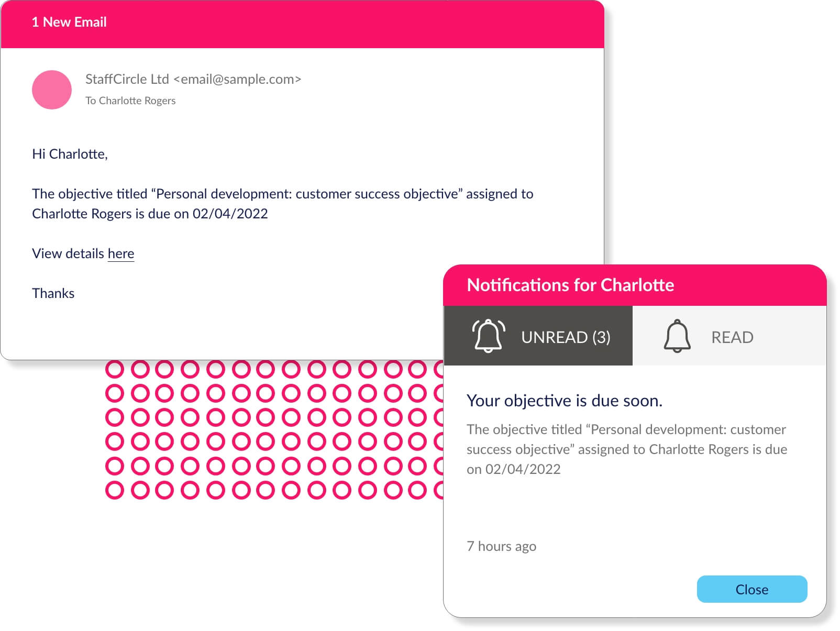The height and width of the screenshot is (631, 840).
Task: Click the 'Thanks' sign-off in email
Action: (x=53, y=293)
